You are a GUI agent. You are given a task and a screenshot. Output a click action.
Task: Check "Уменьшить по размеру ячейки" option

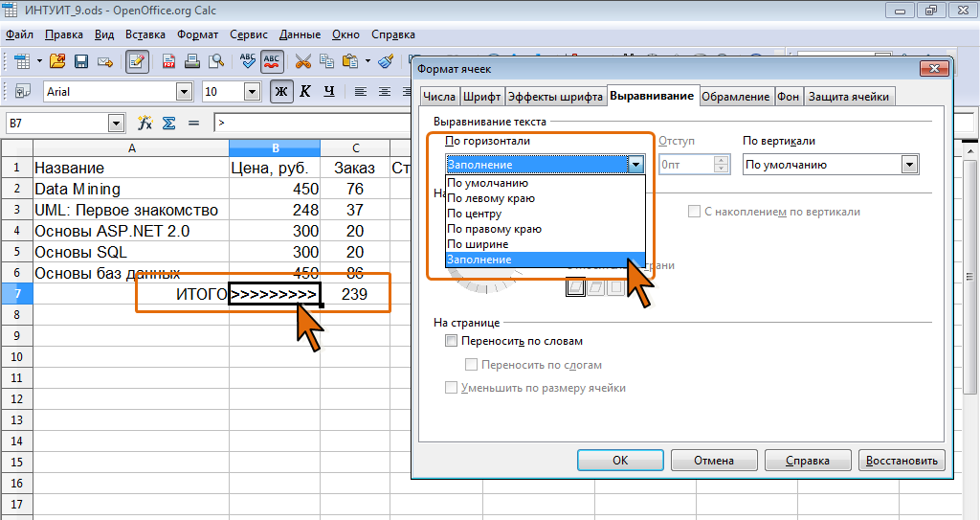pyautogui.click(x=452, y=388)
